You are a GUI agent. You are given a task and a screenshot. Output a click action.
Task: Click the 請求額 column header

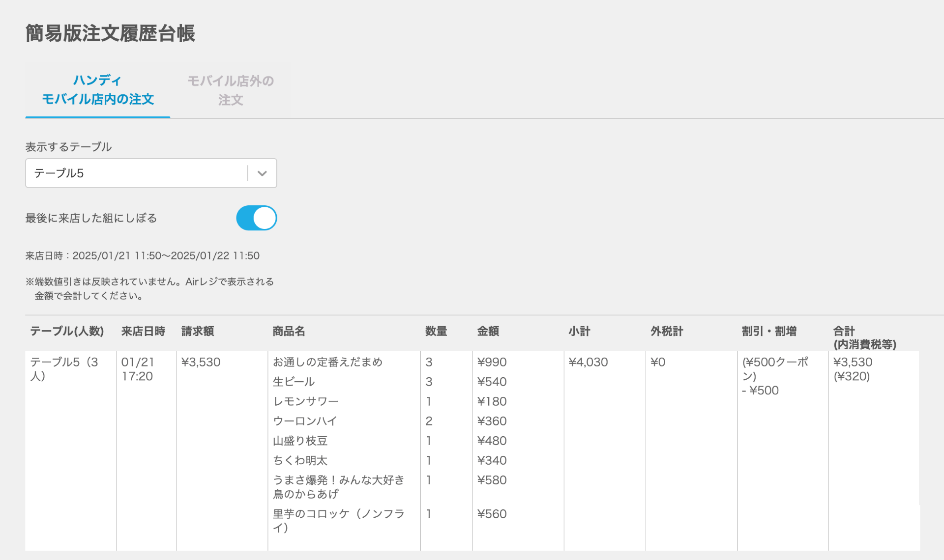pyautogui.click(x=197, y=331)
